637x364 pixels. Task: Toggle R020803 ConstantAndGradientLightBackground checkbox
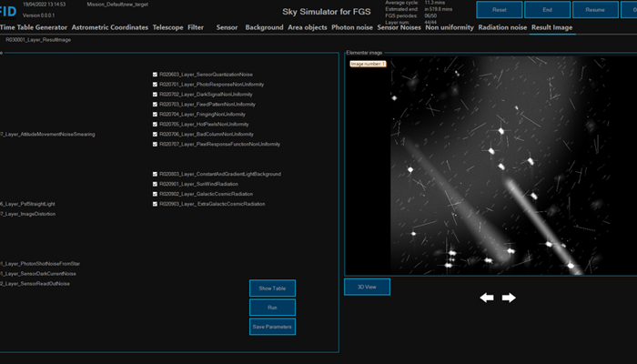click(156, 174)
